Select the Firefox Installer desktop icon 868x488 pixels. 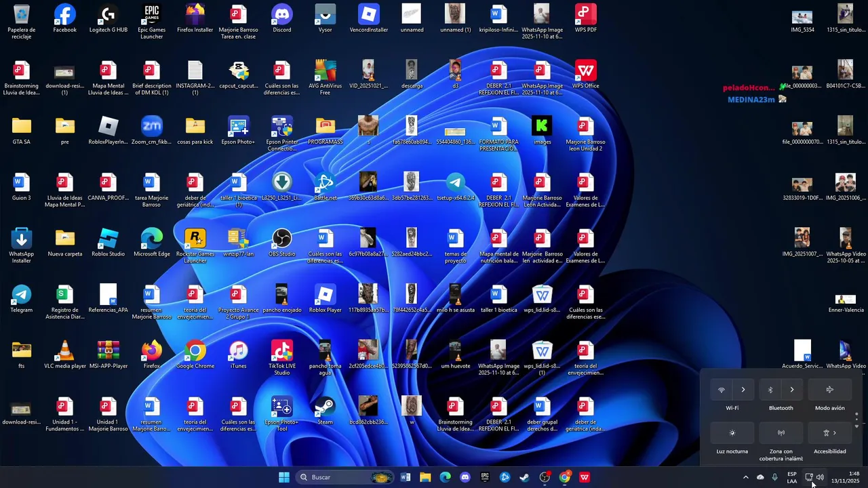[x=195, y=18]
